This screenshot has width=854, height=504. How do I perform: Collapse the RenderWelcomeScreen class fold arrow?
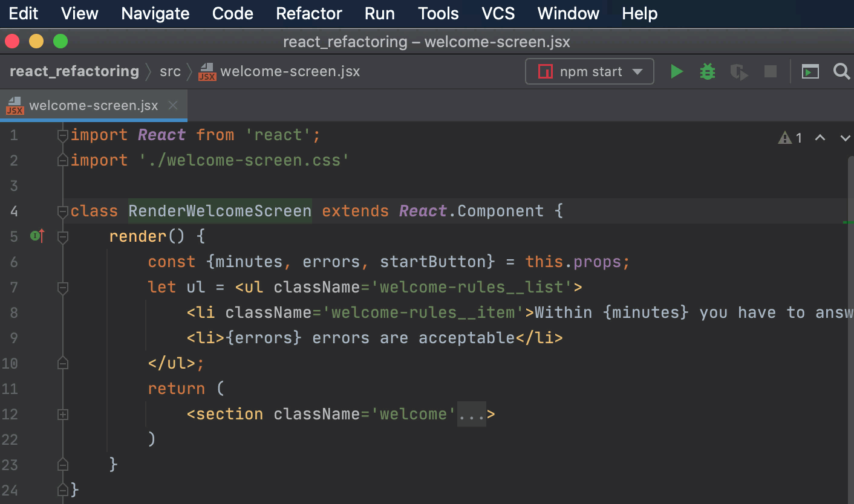click(x=62, y=211)
